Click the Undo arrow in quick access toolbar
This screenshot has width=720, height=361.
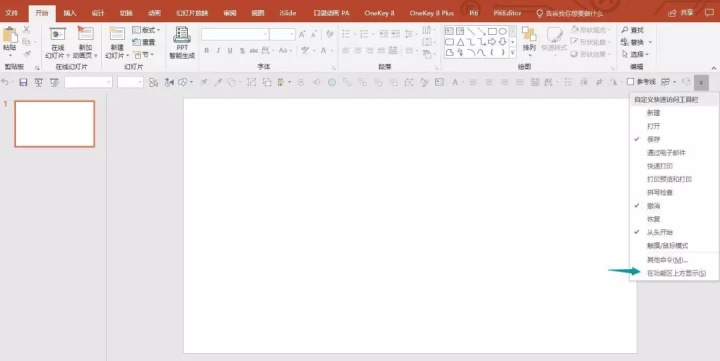coord(5,82)
